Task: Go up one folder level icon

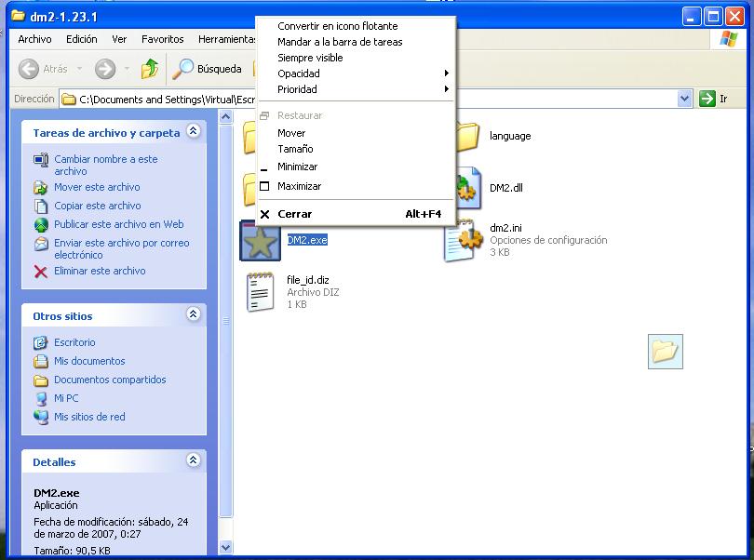Action: 150,69
